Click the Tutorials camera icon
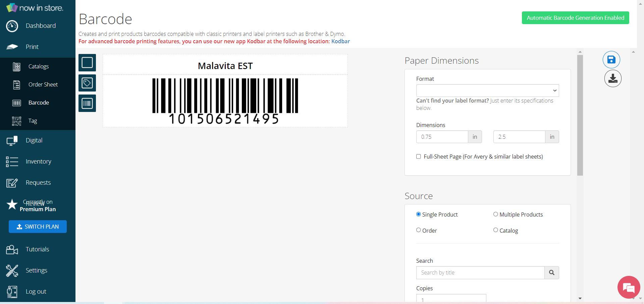Screen dimensions: 644x304 [12, 249]
